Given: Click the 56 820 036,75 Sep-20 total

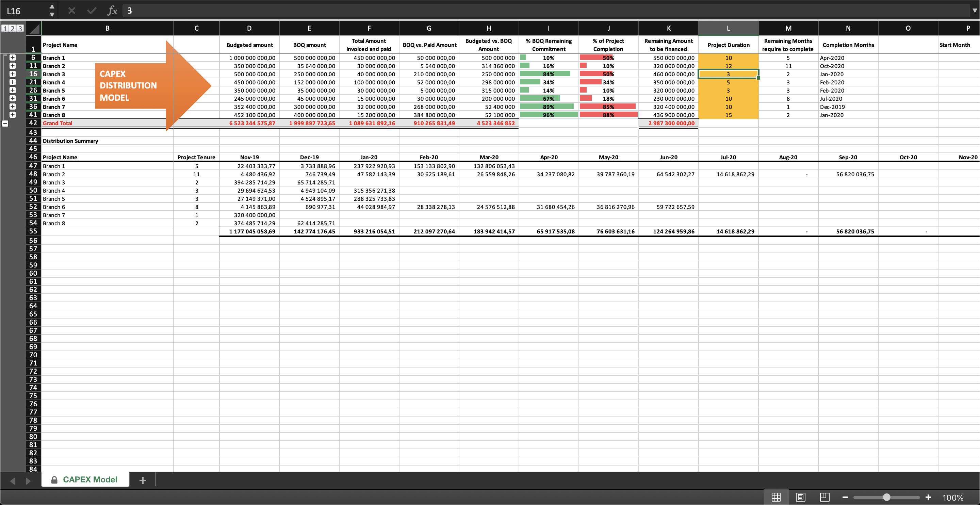Looking at the screenshot, I should (x=848, y=231).
